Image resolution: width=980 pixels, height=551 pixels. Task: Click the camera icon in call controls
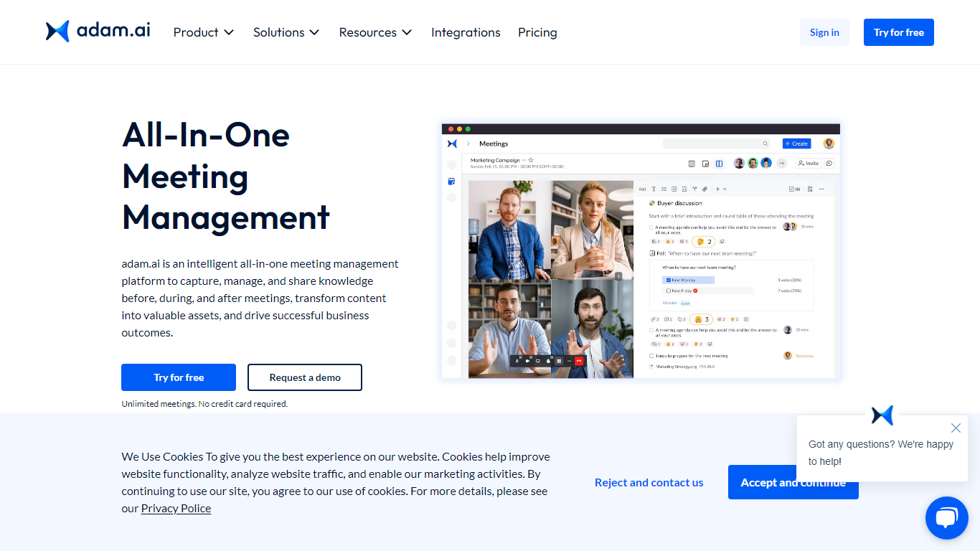527,361
